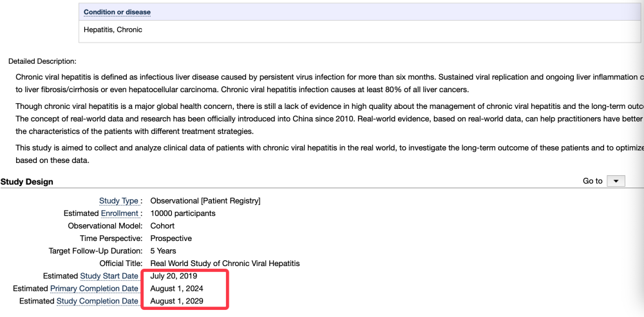This screenshot has width=644, height=317.
Task: Click the Study Completion Date link
Action: 97,301
